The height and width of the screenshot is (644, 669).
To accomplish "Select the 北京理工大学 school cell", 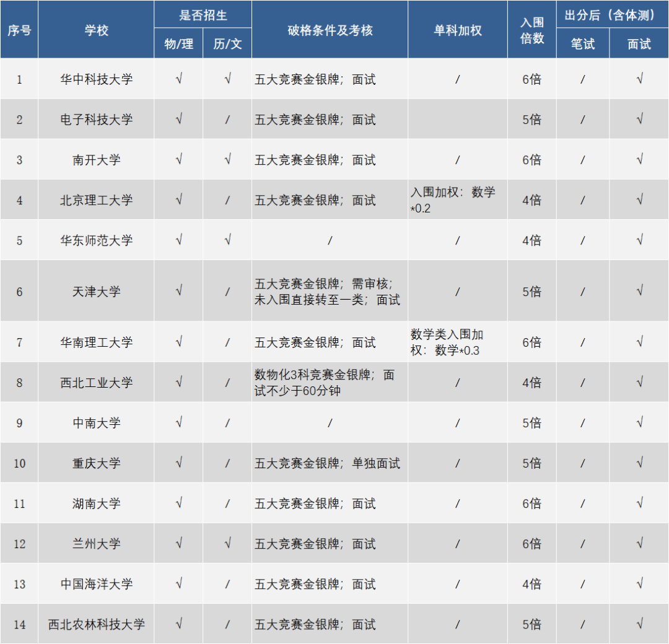I will 96,199.
